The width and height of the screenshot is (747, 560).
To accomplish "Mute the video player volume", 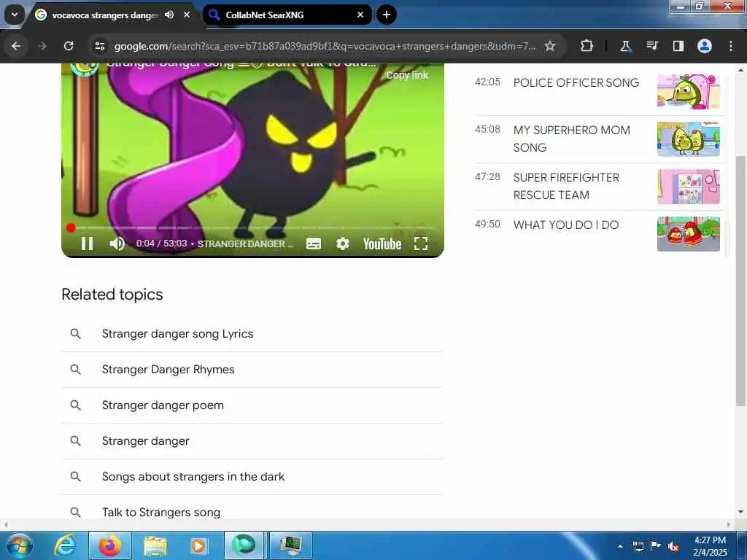I will (117, 244).
